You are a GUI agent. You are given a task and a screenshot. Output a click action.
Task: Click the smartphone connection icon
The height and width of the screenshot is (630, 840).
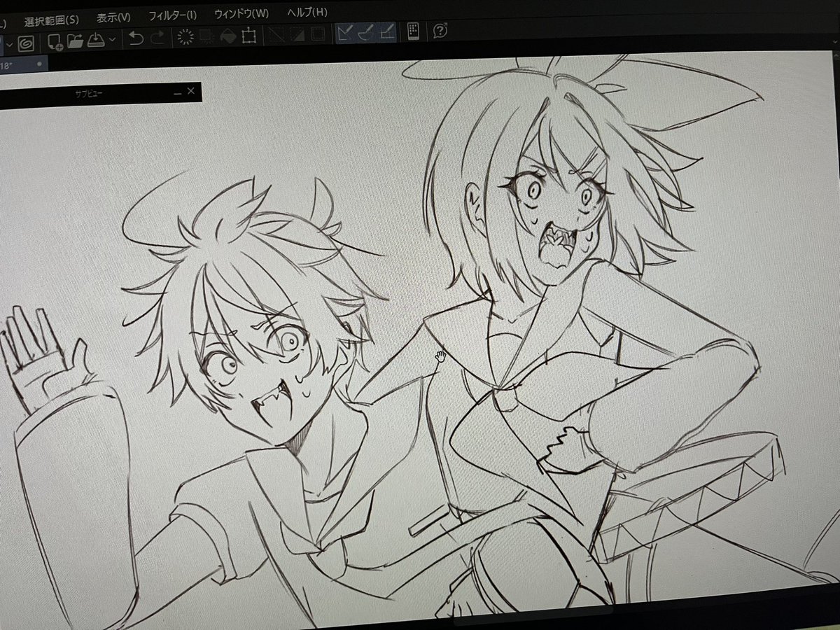tap(413, 31)
